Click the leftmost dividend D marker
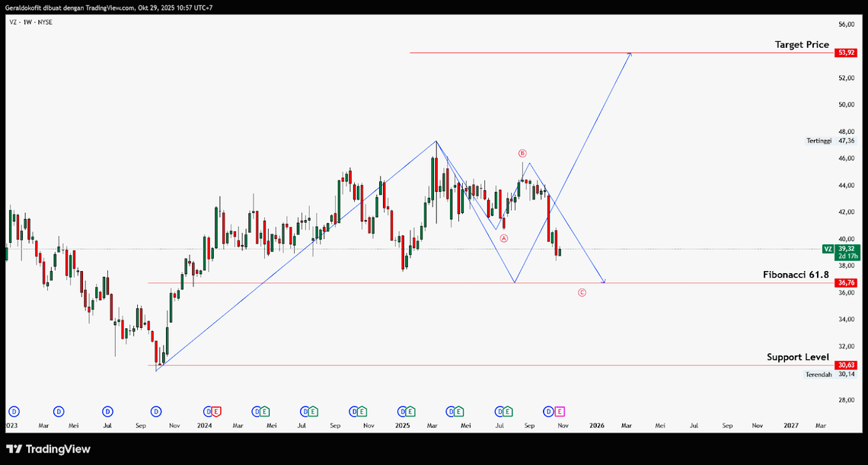 click(13, 412)
